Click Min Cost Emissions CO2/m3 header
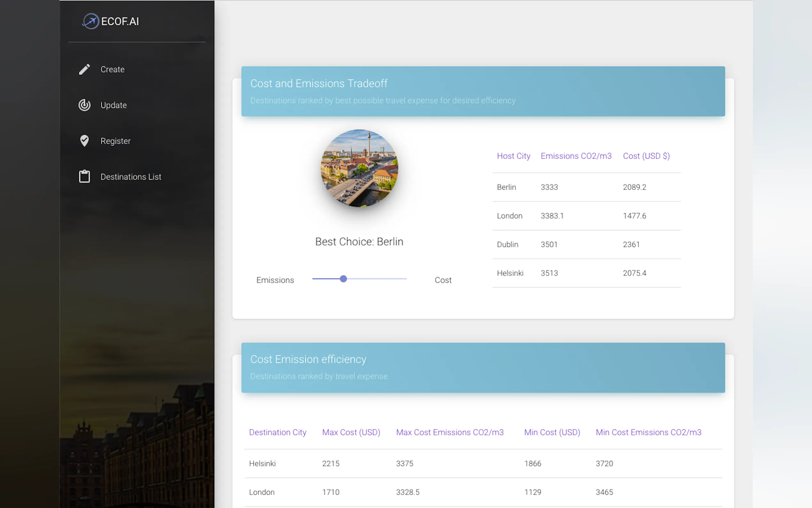The width and height of the screenshot is (812, 508). pyautogui.click(x=648, y=432)
